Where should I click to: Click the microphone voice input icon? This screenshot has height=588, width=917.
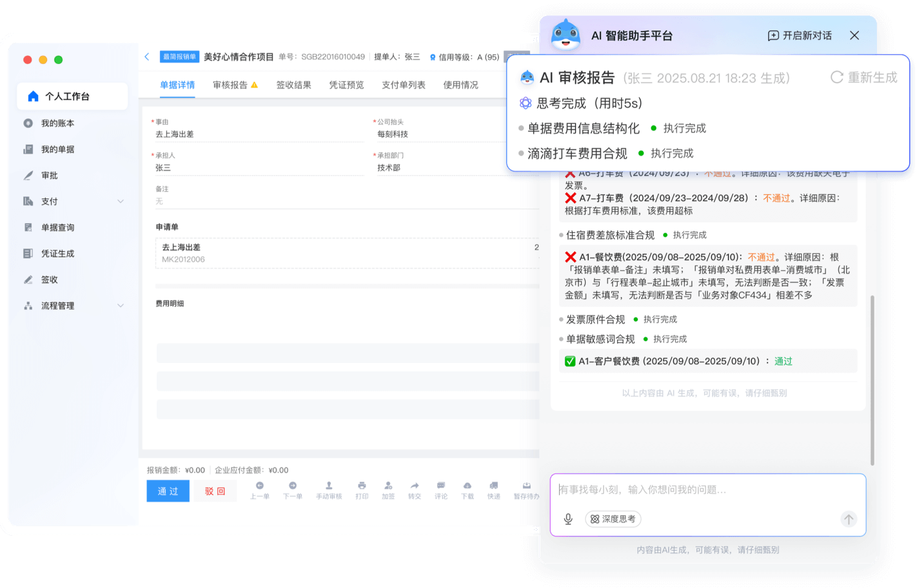click(x=568, y=519)
